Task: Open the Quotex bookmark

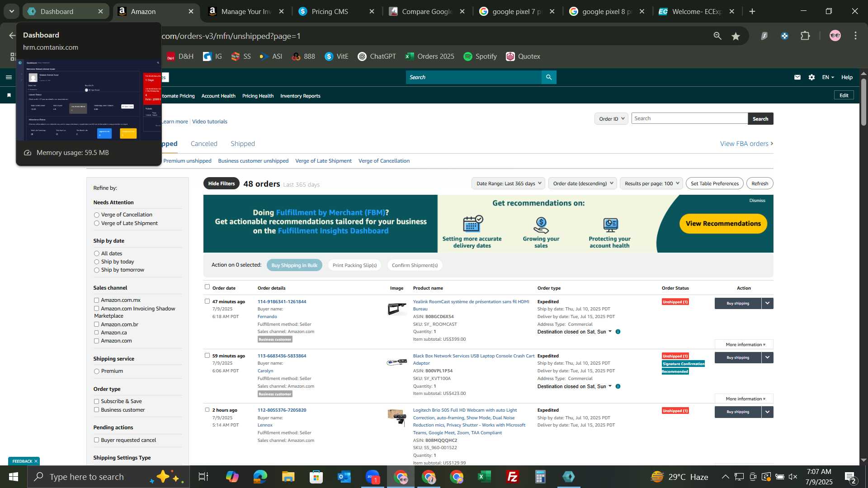Action: [523, 56]
